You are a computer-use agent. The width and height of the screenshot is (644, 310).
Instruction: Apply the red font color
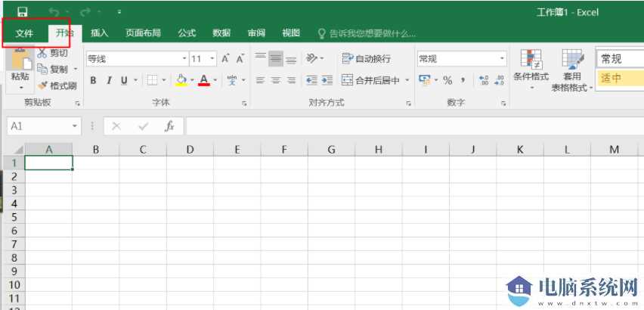click(x=204, y=80)
